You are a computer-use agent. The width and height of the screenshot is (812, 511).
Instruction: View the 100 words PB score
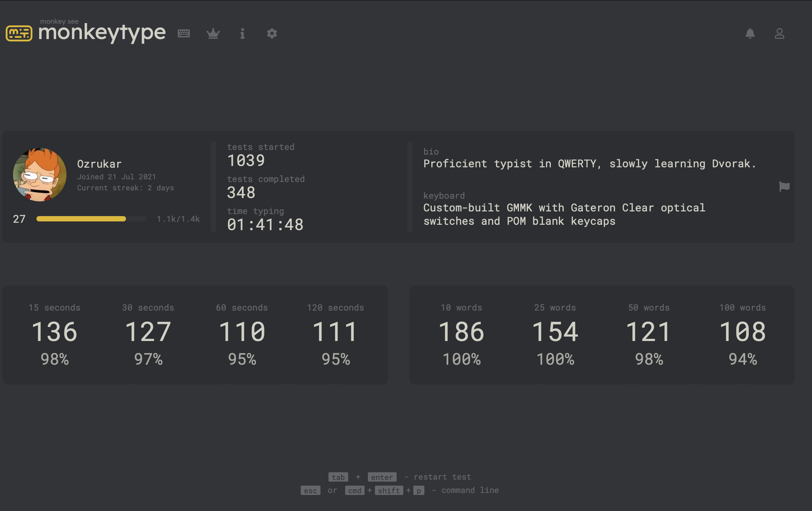click(x=743, y=332)
